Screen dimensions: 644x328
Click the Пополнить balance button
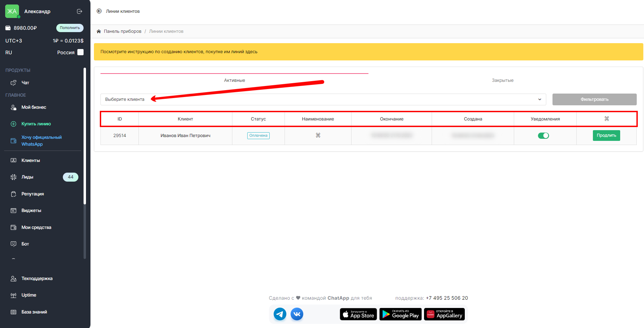pyautogui.click(x=70, y=28)
